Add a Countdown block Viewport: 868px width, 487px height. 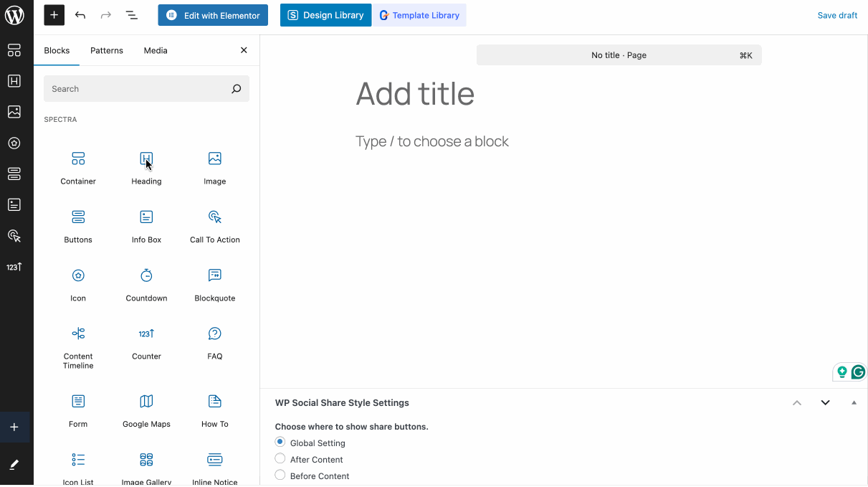pos(146,285)
